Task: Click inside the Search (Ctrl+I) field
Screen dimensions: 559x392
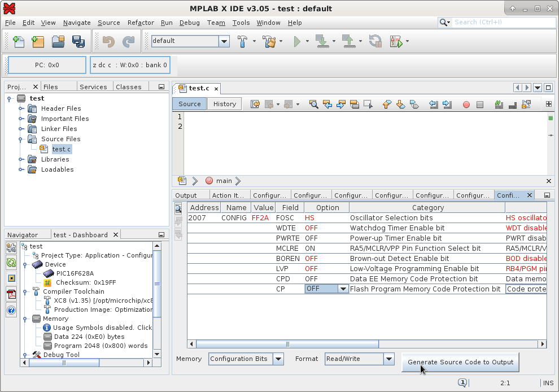Action: click(503, 22)
